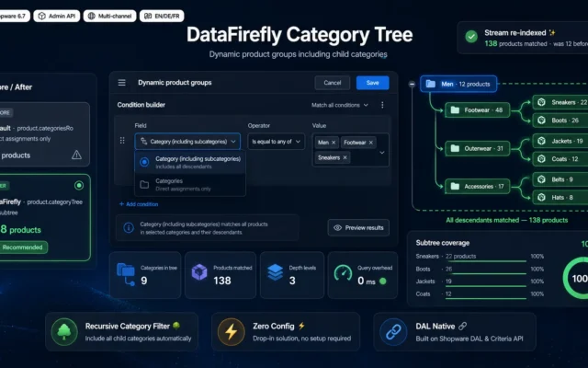Click the Add condition link
Image resolution: width=588 pixels, height=368 pixels.
coord(139,204)
